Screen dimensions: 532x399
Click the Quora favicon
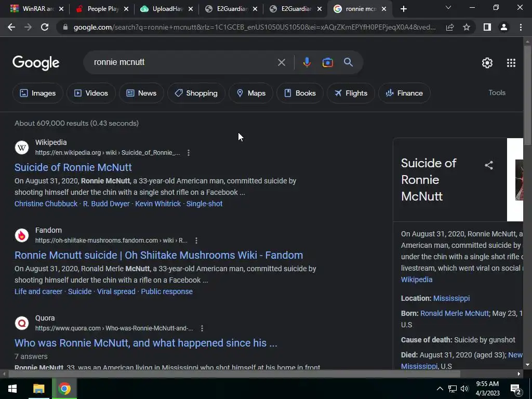tap(22, 323)
